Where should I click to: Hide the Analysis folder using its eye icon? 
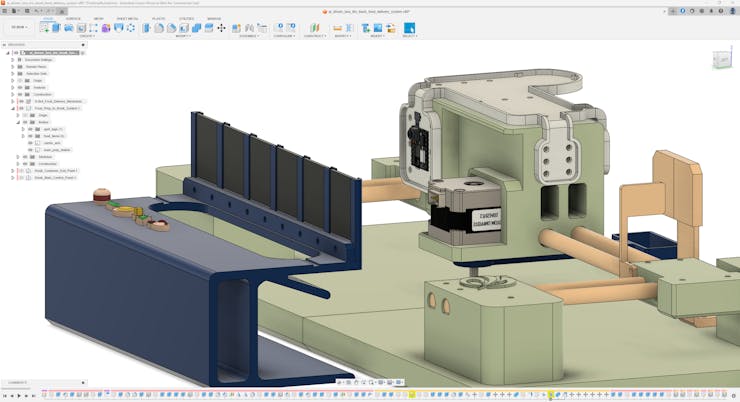pos(21,87)
